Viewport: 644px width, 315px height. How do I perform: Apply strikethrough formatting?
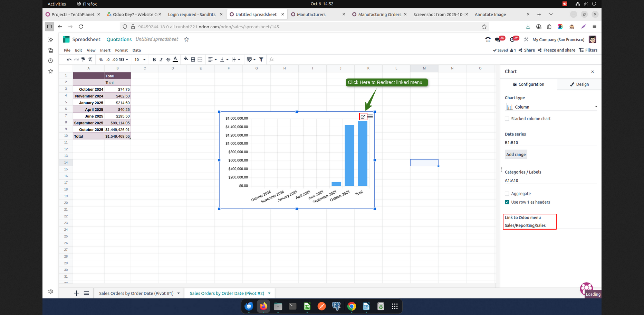(168, 59)
